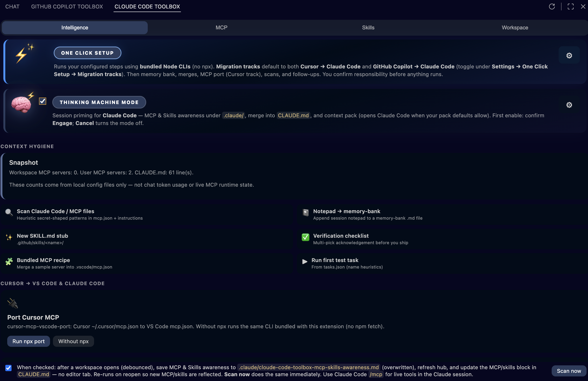Click the puzzle piece Bundled MCP recipe icon
The width and height of the screenshot is (588, 381).
[x=9, y=262]
